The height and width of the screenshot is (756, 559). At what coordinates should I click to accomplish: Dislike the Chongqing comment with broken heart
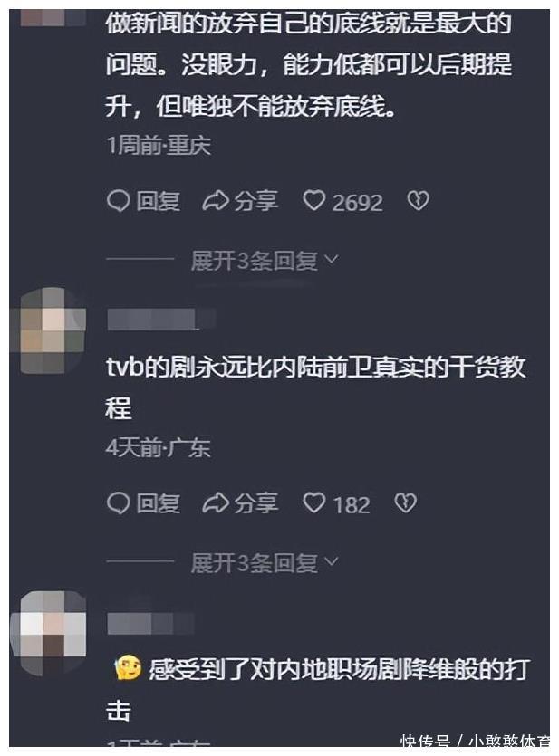click(x=418, y=201)
